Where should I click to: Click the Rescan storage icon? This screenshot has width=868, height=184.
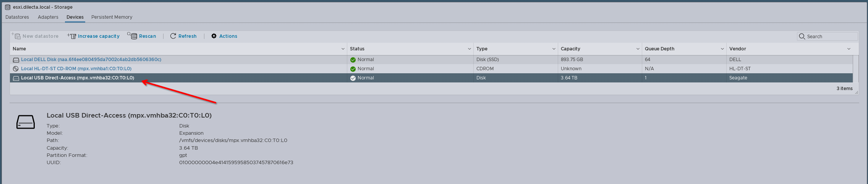point(132,36)
